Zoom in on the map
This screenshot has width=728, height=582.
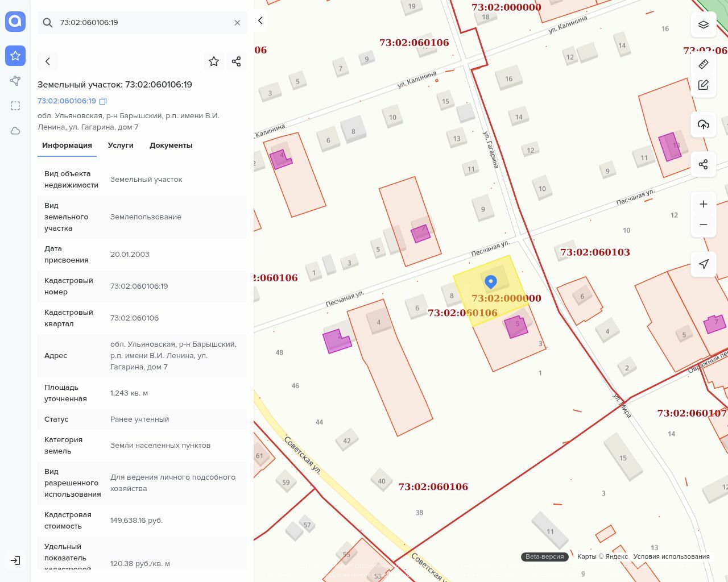pos(703,204)
